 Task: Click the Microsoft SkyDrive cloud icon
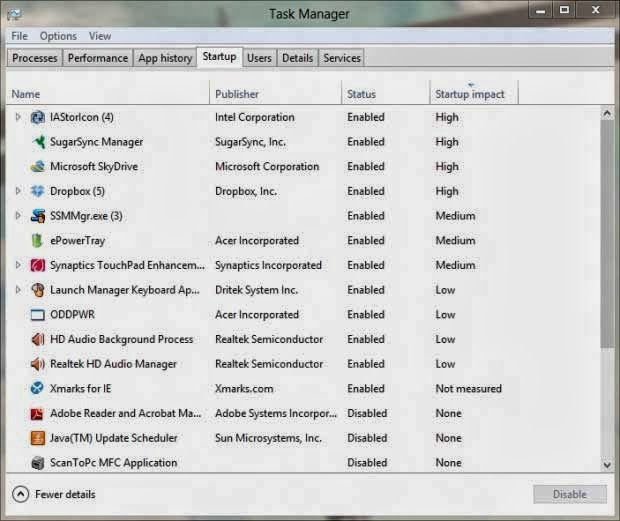(x=38, y=166)
